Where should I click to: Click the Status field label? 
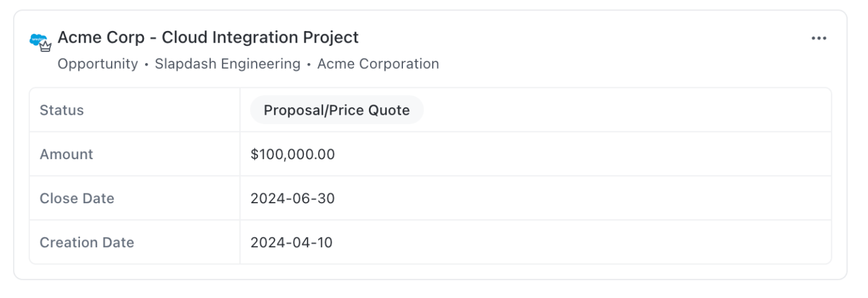click(61, 110)
